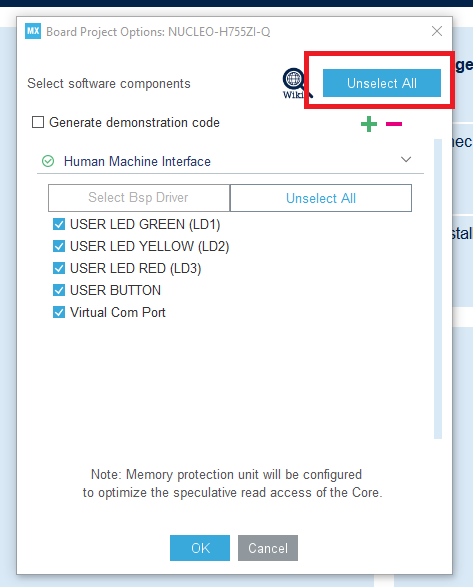Click the top blue Unselect All button
The image size is (473, 587).
pyautogui.click(x=382, y=83)
